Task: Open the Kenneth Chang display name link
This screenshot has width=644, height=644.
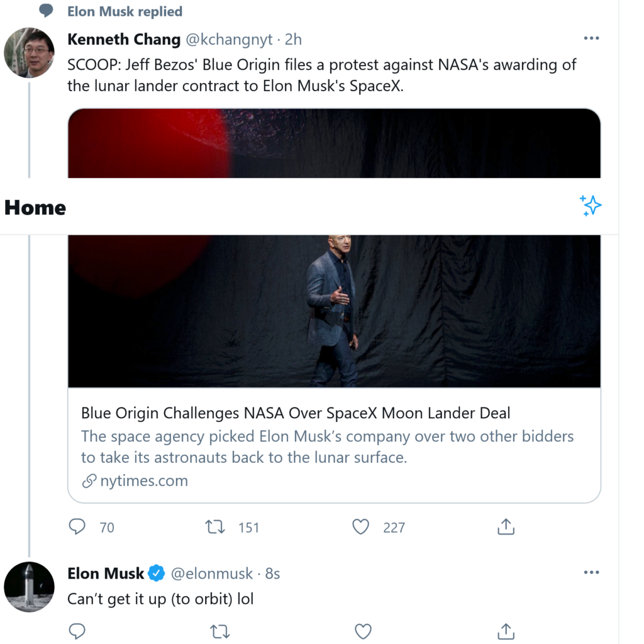Action: click(x=123, y=39)
